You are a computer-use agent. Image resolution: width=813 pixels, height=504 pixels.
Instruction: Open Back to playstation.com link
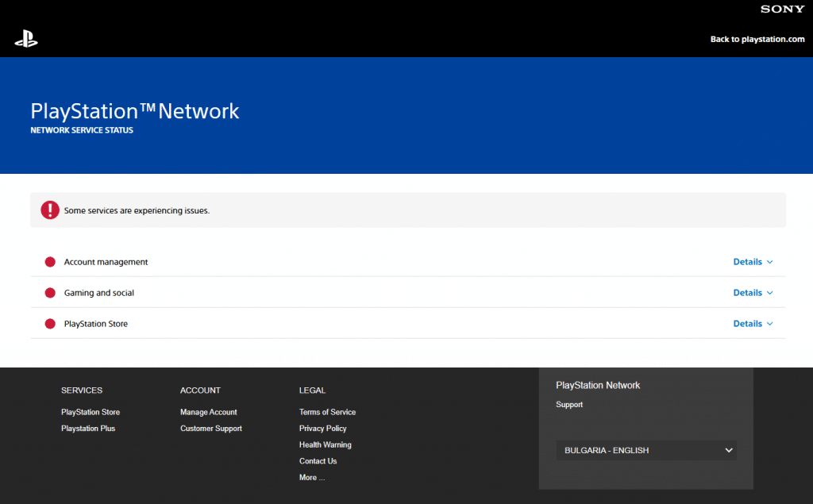(x=757, y=40)
